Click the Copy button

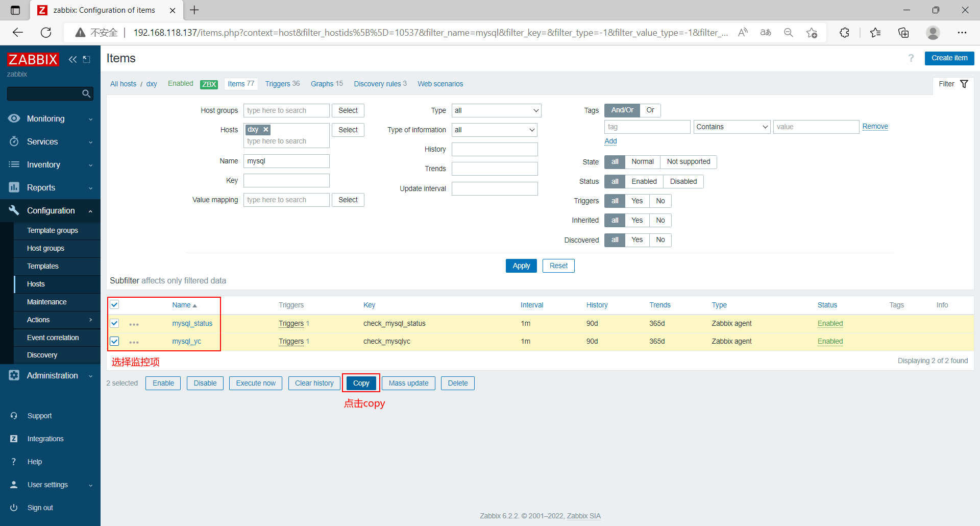(x=361, y=383)
